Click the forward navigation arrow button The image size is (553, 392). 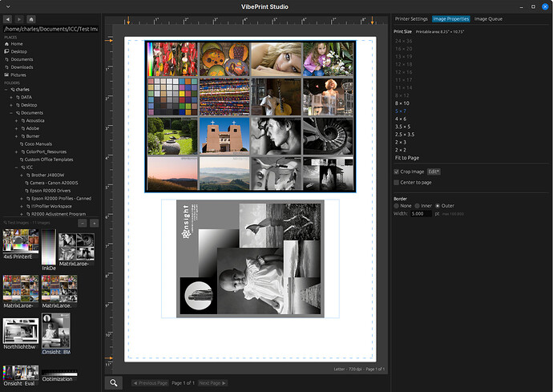tap(19, 19)
